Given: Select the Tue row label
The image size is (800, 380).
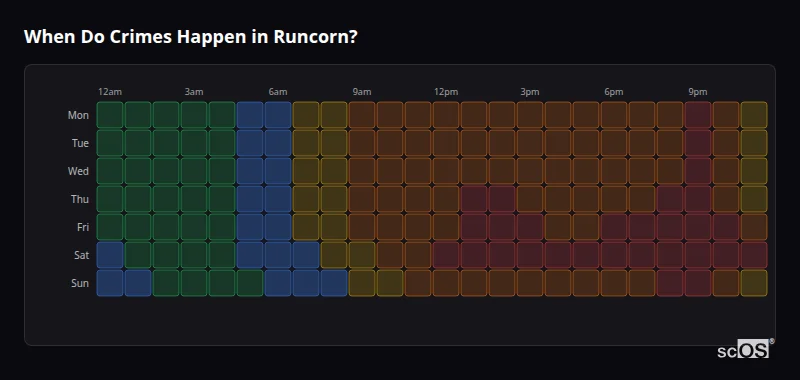Looking at the screenshot, I should (x=80, y=143).
